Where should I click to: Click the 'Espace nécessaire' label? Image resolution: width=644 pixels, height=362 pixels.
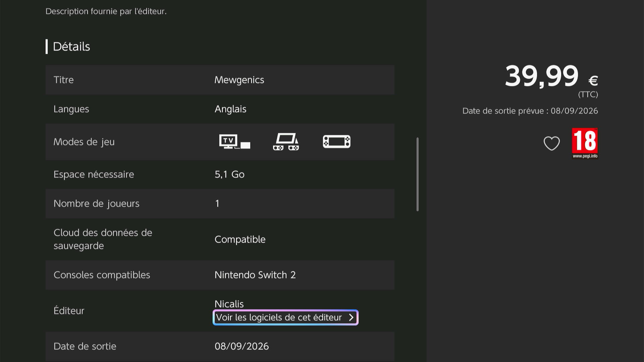(x=94, y=174)
